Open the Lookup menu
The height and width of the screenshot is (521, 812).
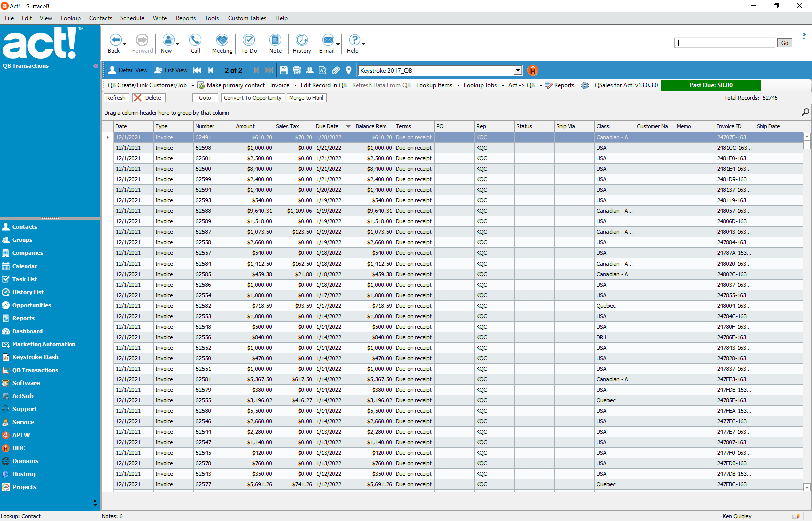point(70,18)
